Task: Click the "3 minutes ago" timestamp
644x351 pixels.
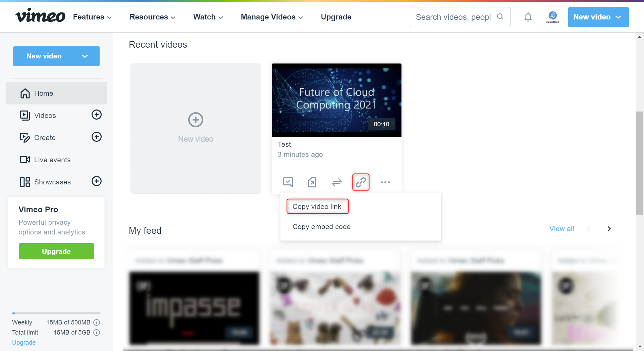Action: [x=300, y=155]
